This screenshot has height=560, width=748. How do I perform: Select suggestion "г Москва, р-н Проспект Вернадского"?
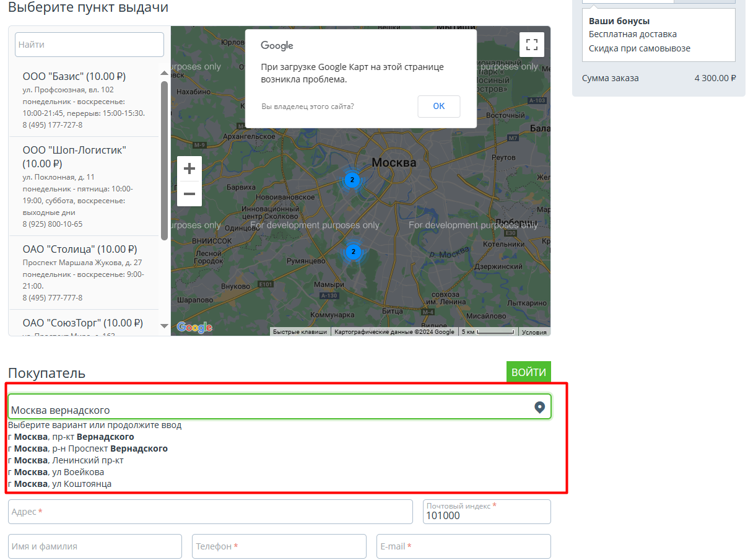coord(88,448)
